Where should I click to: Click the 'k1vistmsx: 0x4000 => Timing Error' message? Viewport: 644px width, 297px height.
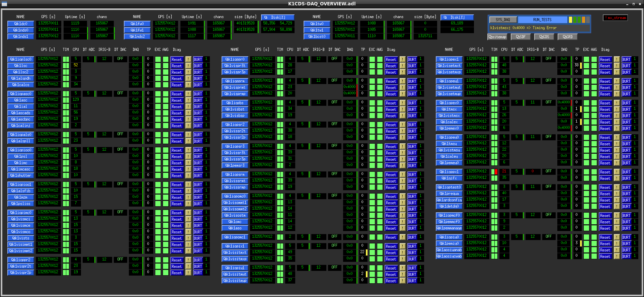coord(523,28)
